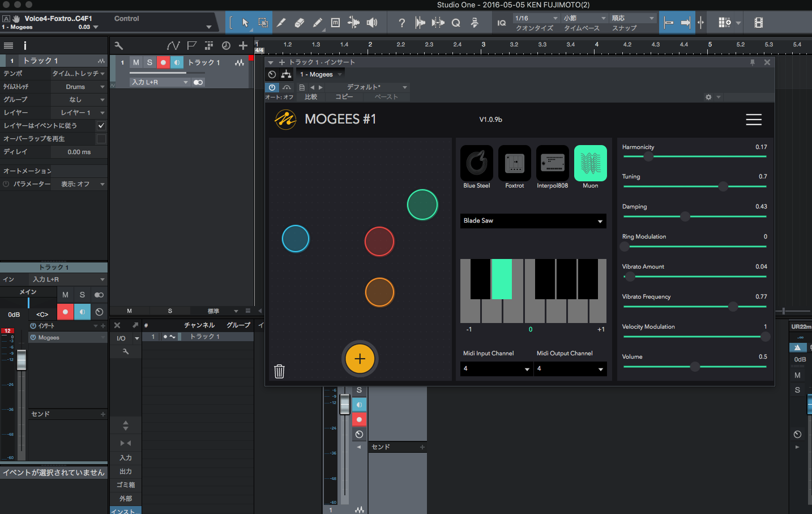This screenshot has height=514, width=812.
Task: Click the 比較 compare button
Action: point(311,97)
